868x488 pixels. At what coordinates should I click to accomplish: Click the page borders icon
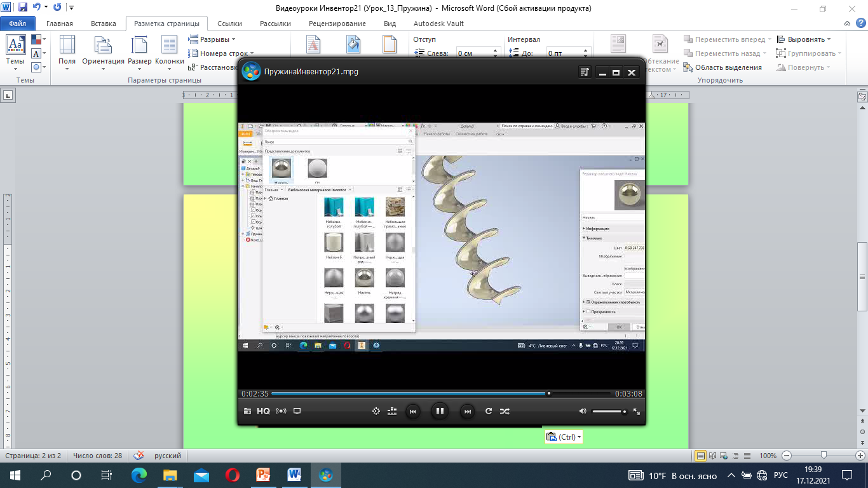click(x=390, y=44)
